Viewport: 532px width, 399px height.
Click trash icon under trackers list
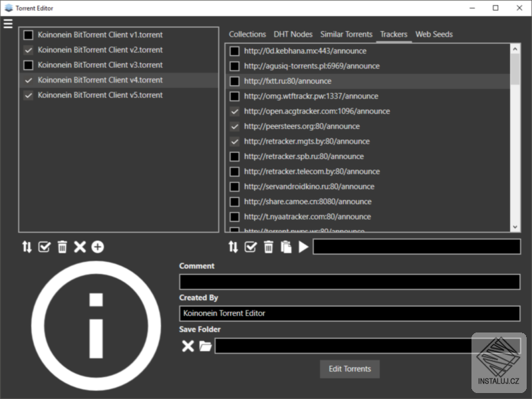[x=269, y=247]
